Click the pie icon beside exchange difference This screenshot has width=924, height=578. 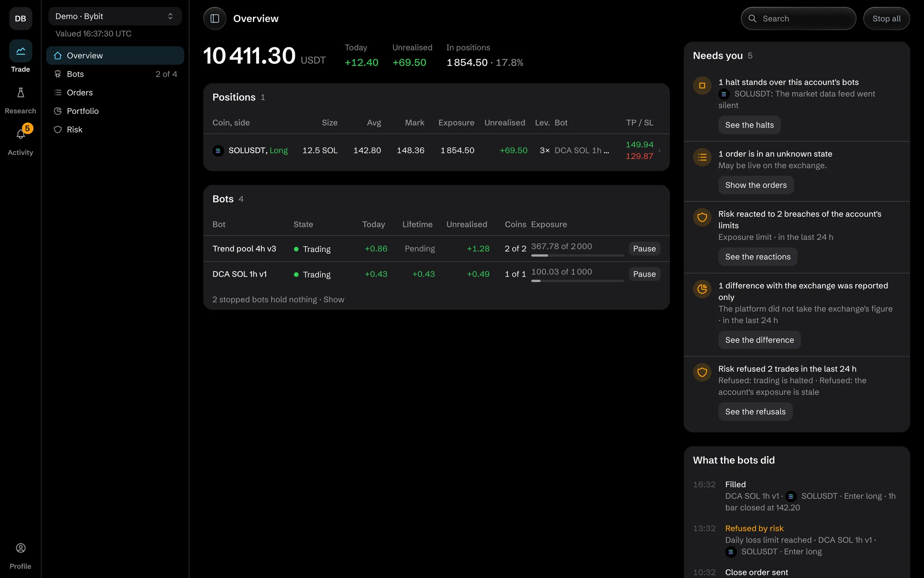coord(702,289)
